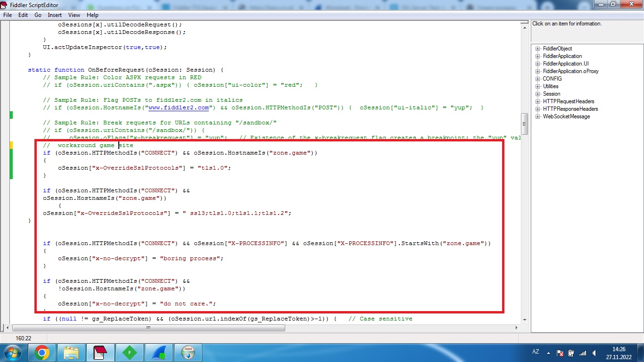
Task: Click the network signal tray icon
Action: click(x=583, y=353)
